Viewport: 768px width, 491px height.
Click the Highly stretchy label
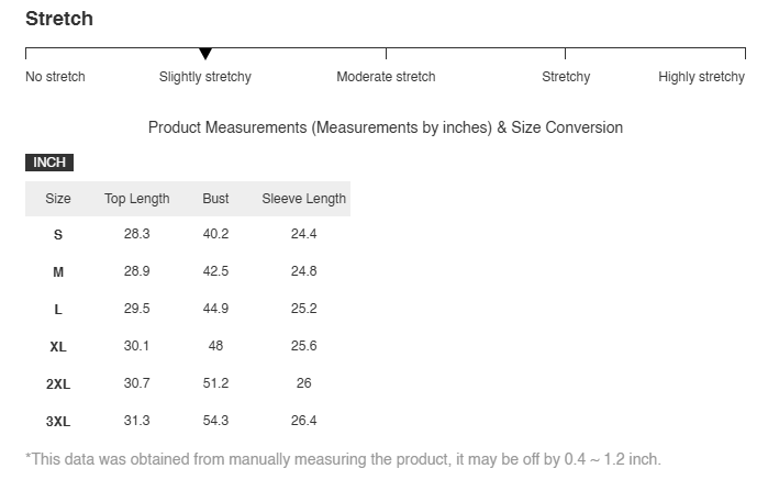[x=701, y=77]
